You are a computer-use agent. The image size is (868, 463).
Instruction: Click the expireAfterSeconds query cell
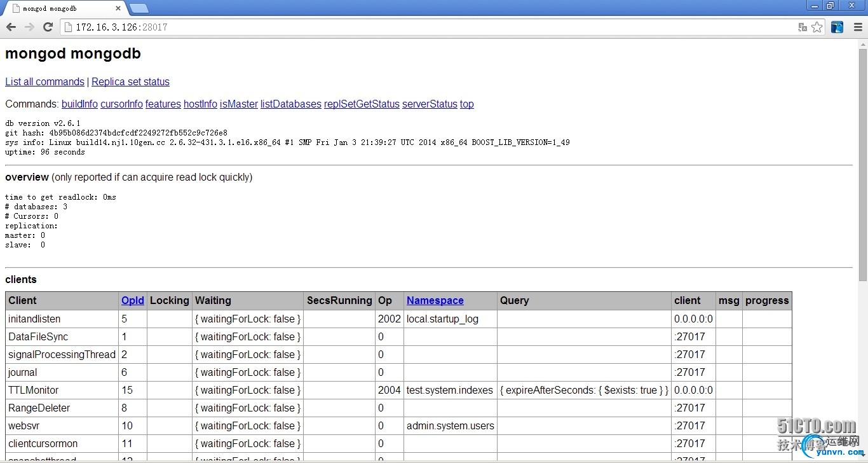[585, 390]
